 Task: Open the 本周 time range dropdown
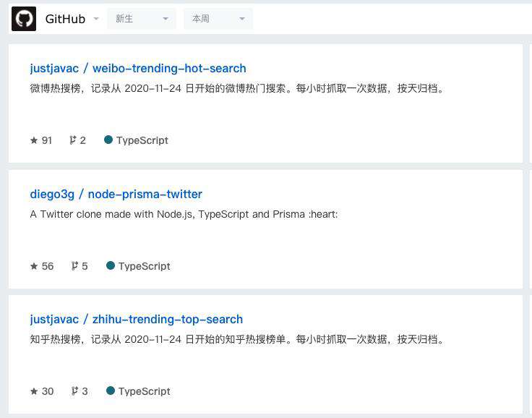click(218, 19)
